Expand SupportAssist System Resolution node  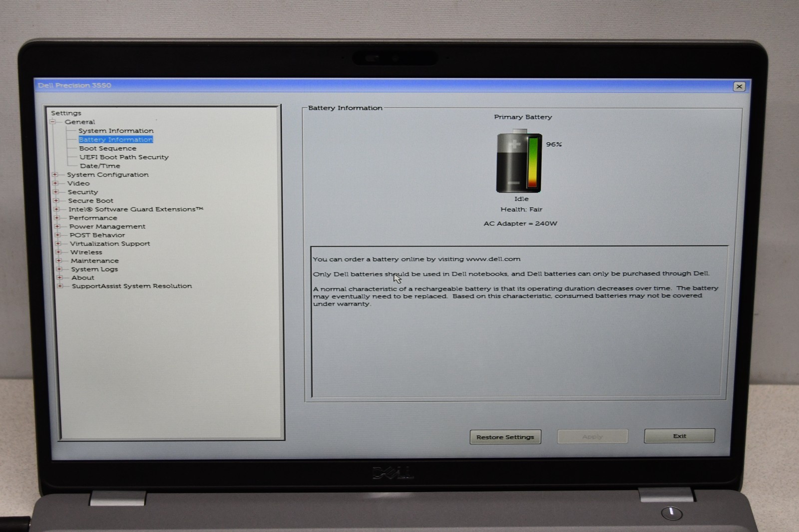60,286
